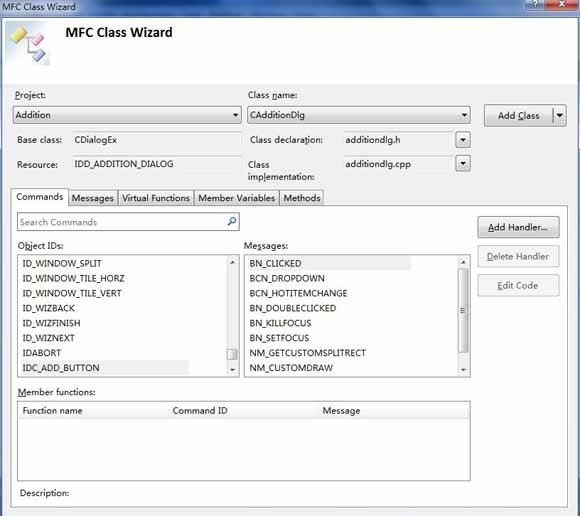
Task: Click Object IDs scrollbar up arrow
Action: coord(232,262)
